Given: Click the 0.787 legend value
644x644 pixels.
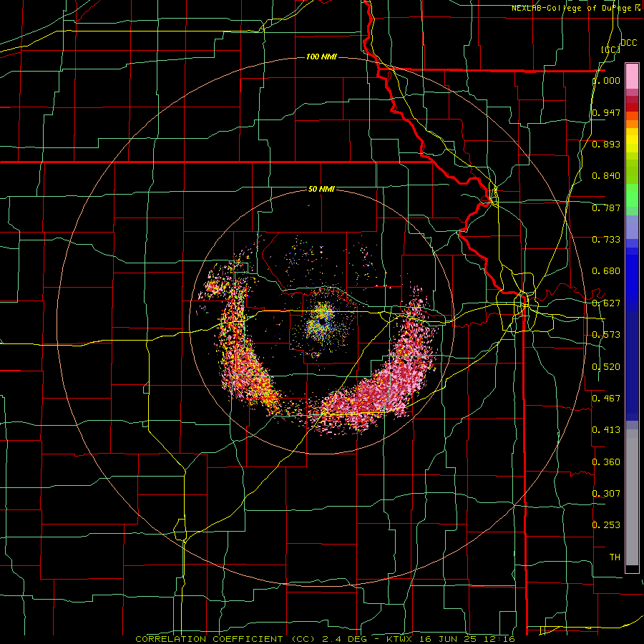Looking at the screenshot, I should tap(606, 208).
